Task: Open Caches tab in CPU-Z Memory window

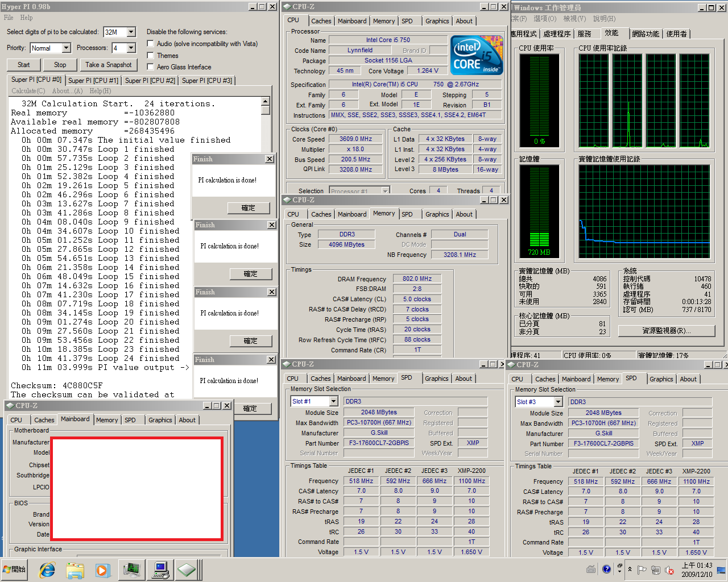Action: coord(321,214)
